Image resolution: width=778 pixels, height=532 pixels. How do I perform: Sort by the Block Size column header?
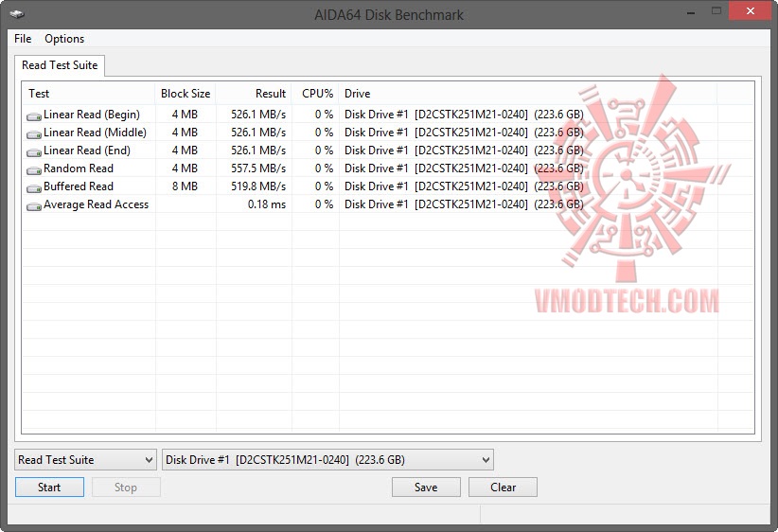click(x=186, y=94)
